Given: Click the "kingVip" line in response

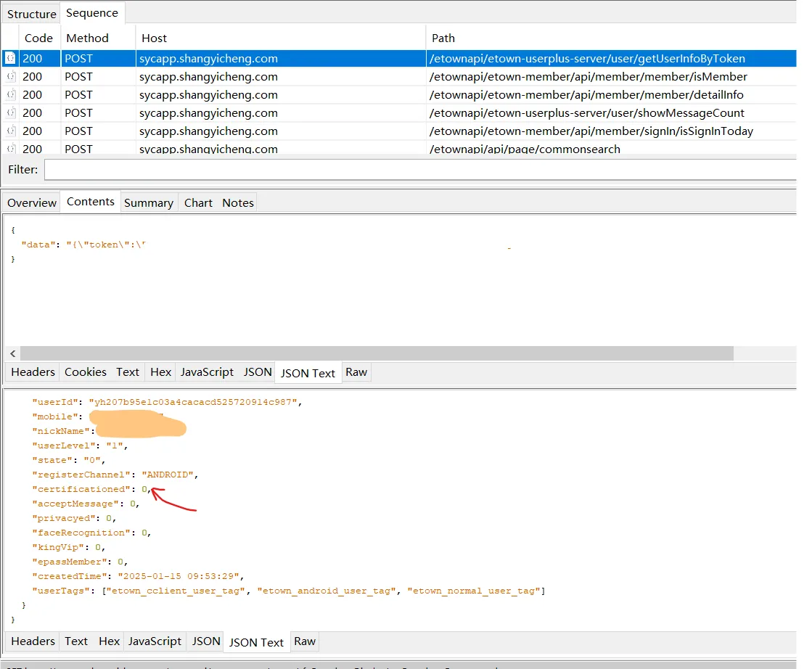Looking at the screenshot, I should tap(69, 547).
